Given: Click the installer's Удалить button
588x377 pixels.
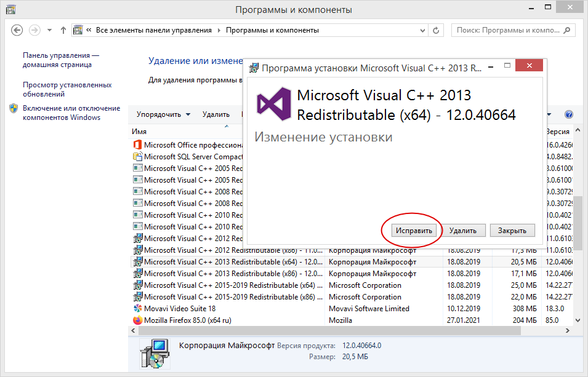Looking at the screenshot, I should tap(463, 231).
